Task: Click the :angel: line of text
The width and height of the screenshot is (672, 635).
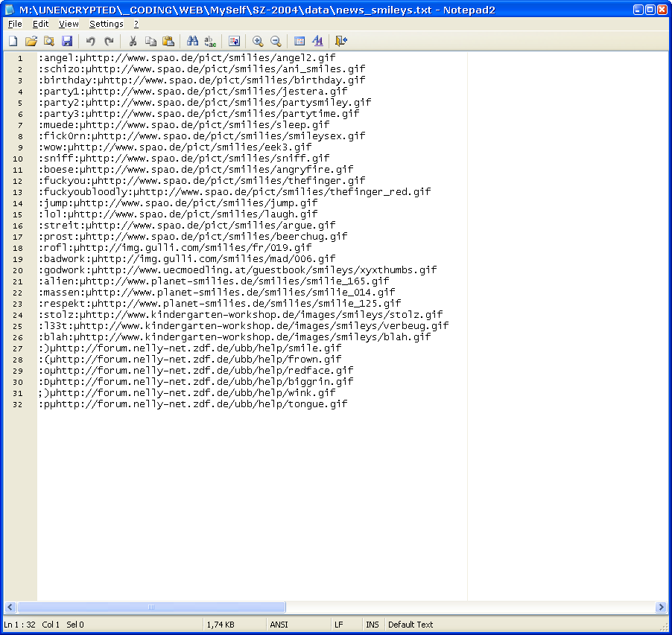Action: tap(187, 58)
